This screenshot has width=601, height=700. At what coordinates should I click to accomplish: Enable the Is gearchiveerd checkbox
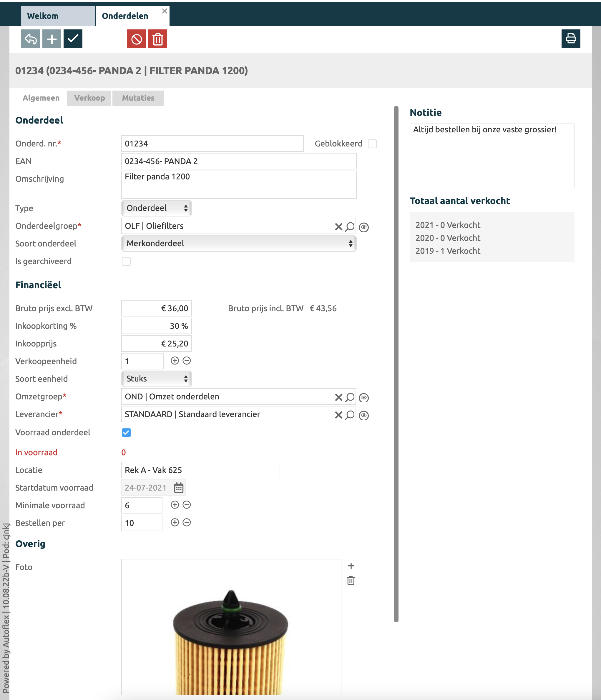126,261
